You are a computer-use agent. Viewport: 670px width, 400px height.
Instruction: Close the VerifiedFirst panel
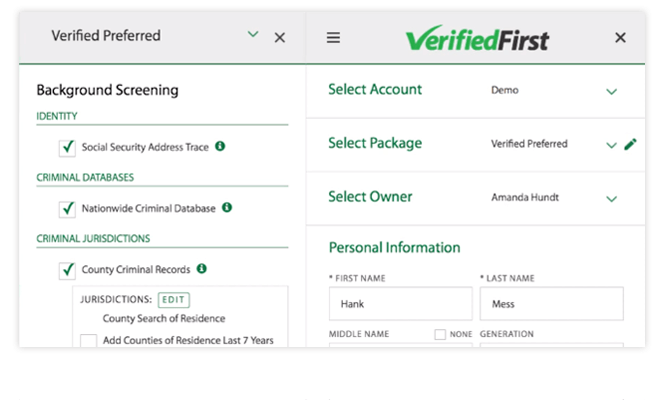pyautogui.click(x=620, y=38)
